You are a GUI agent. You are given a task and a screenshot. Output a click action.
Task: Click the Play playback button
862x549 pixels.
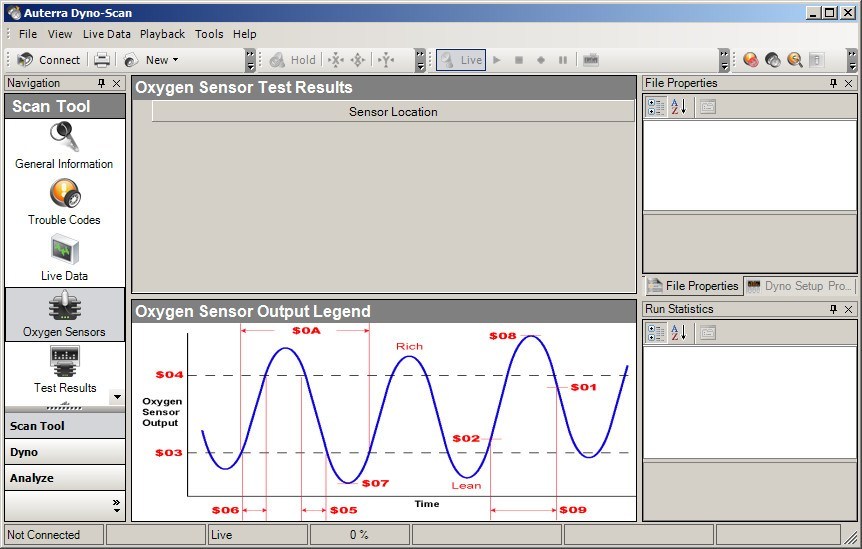(x=497, y=60)
